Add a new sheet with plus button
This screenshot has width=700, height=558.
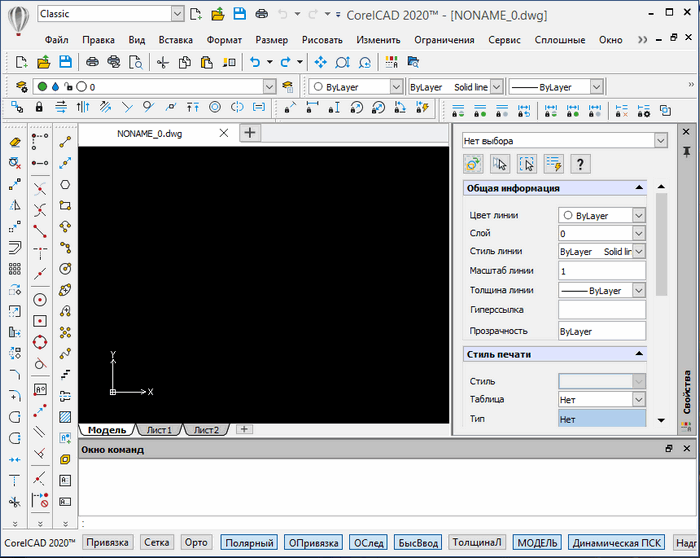tap(244, 429)
